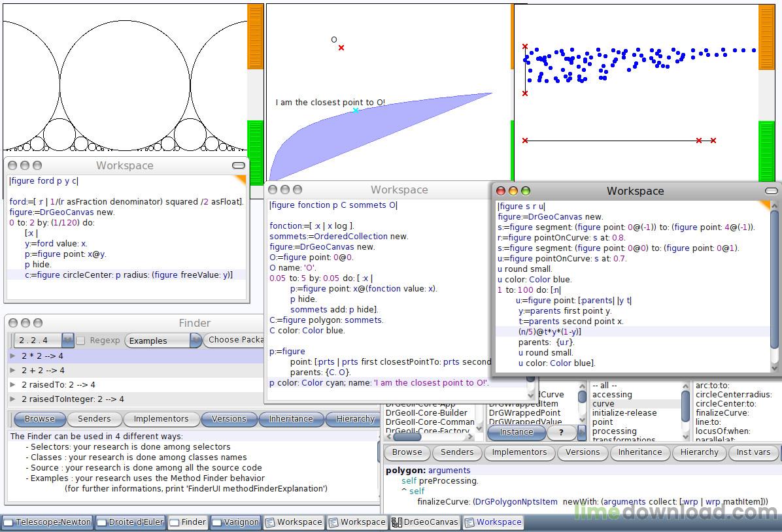
Task: Click the Finder window title bar
Action: tap(135, 323)
